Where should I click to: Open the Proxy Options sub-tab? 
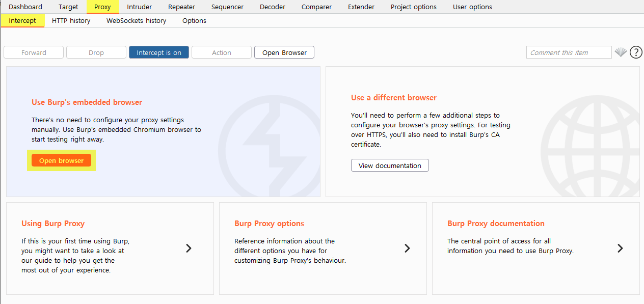tap(194, 20)
